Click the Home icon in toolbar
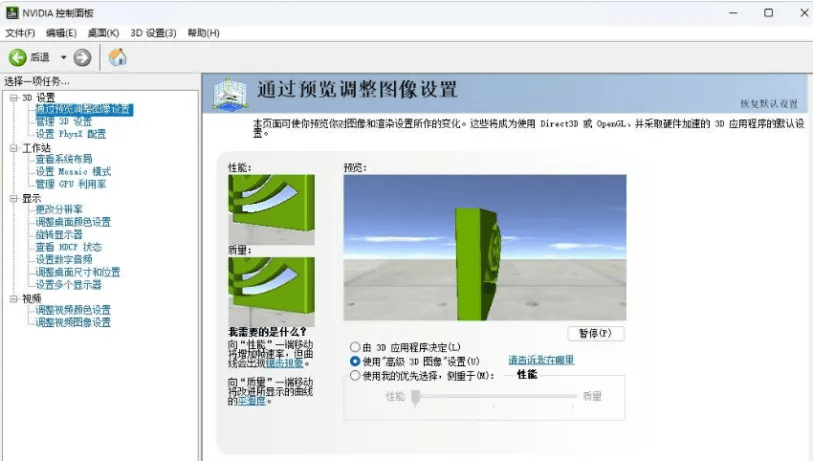Screen dimensions: 813x461 point(117,57)
